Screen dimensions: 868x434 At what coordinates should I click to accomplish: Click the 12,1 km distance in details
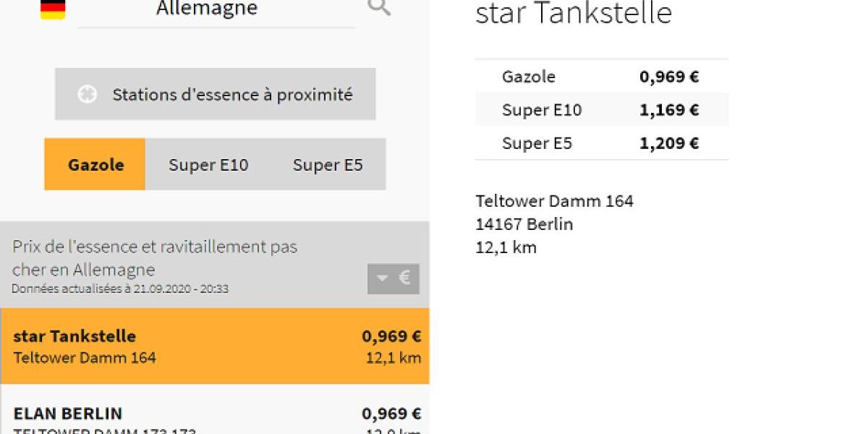[506, 247]
